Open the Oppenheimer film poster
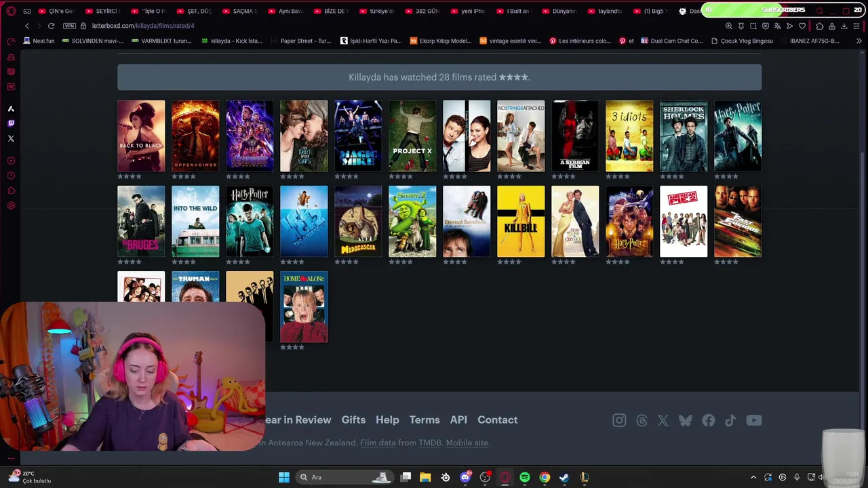Screen dimensions: 868x488 [x=195, y=136]
